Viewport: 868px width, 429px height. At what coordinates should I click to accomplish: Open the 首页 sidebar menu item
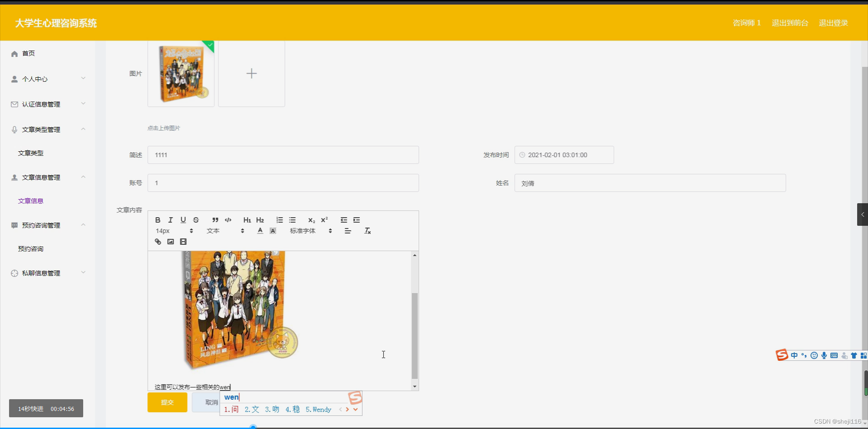28,53
